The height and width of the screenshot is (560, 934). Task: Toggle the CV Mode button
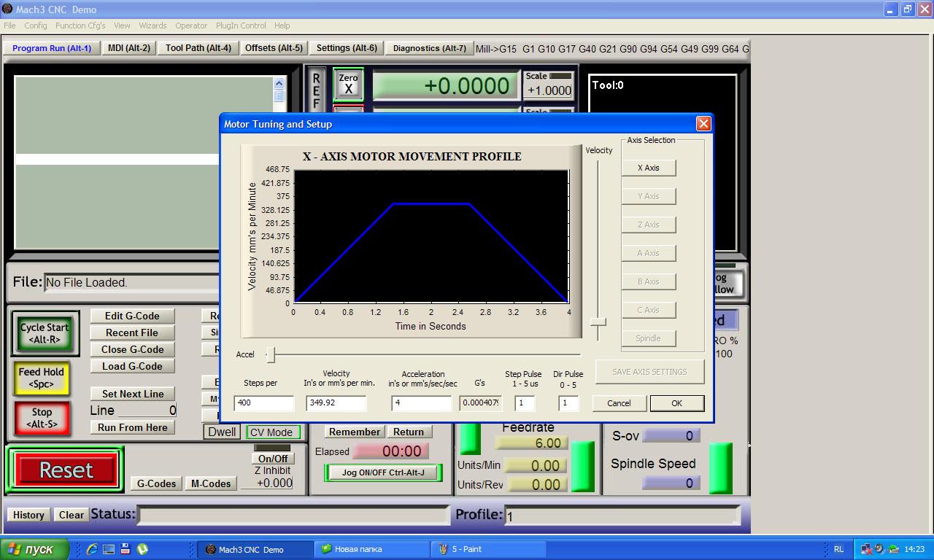click(x=272, y=432)
